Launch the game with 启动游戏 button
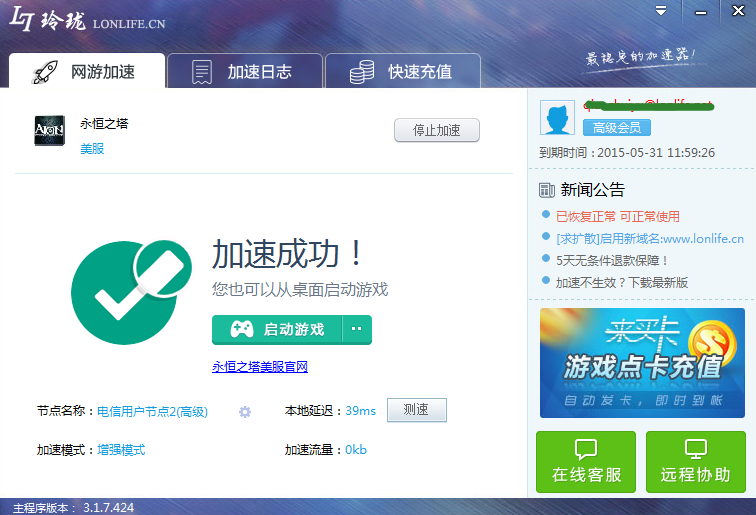The width and height of the screenshot is (756, 515). point(277,330)
